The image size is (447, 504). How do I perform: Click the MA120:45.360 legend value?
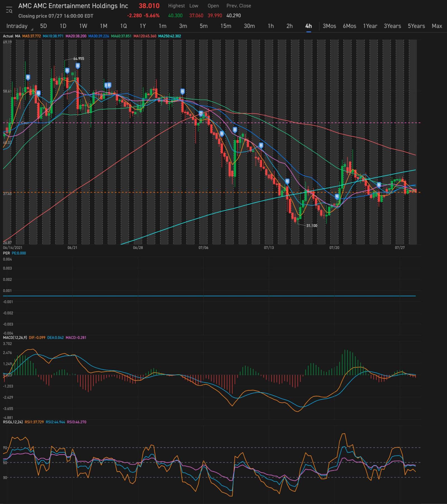click(145, 36)
